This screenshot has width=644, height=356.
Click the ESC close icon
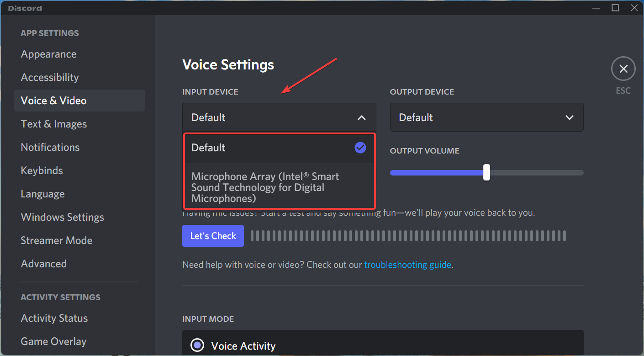click(623, 69)
